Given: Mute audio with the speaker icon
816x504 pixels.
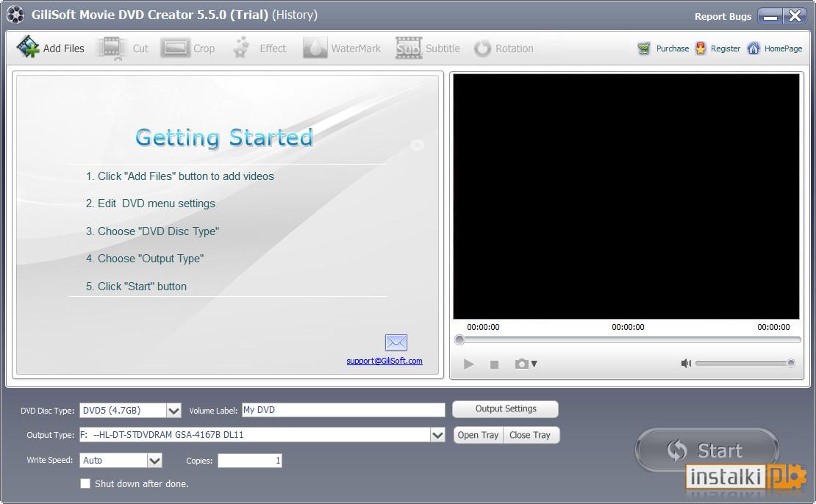Looking at the screenshot, I should 686,363.
